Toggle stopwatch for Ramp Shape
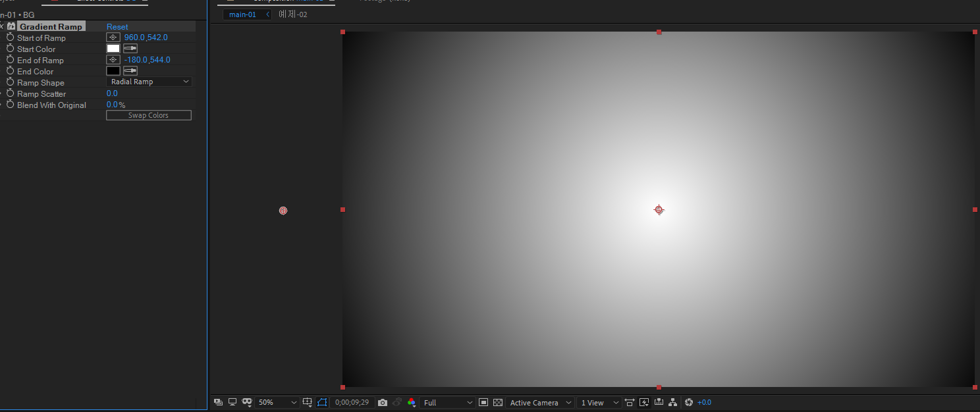The width and height of the screenshot is (980, 412). pos(11,82)
